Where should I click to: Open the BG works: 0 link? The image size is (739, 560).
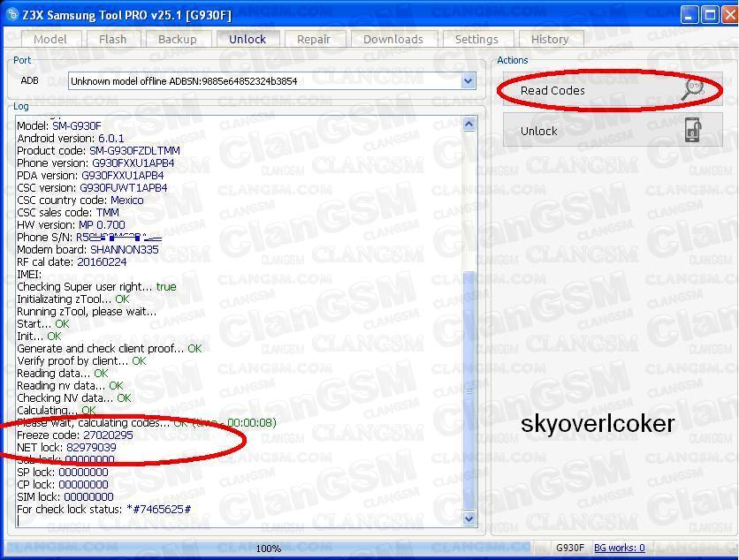click(620, 548)
